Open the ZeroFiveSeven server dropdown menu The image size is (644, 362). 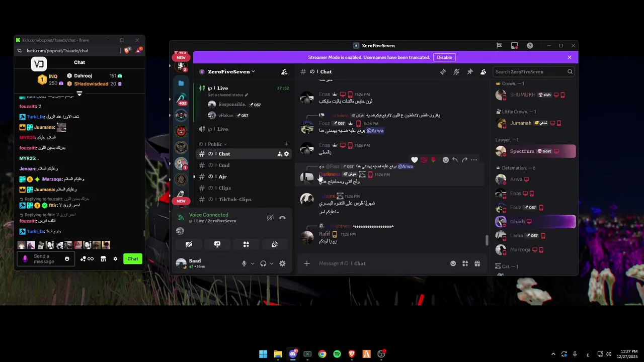tap(231, 72)
